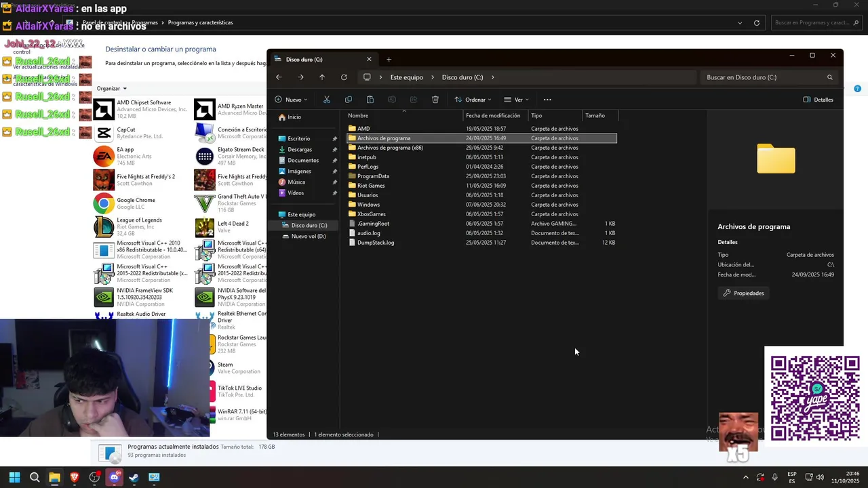Show hidden system tray icons chevron

coord(746,477)
